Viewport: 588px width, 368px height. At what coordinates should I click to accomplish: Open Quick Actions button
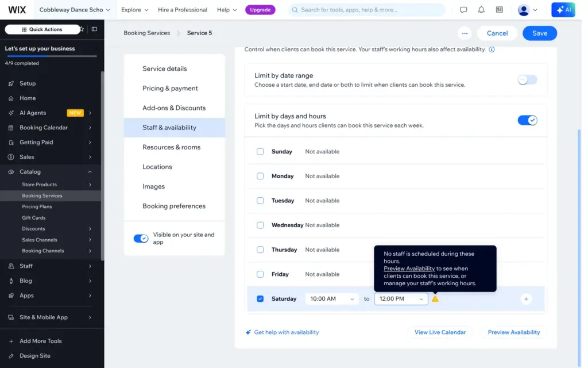coord(42,29)
